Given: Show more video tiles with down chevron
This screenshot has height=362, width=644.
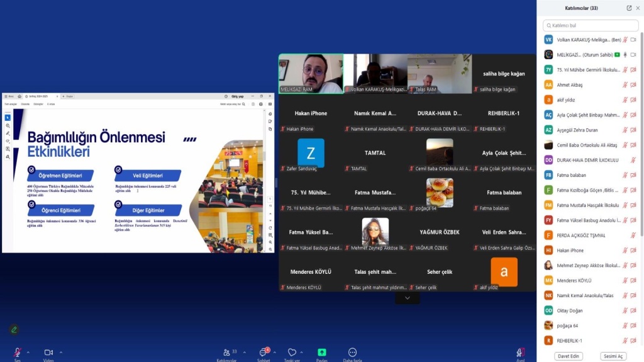Looking at the screenshot, I should [x=407, y=298].
